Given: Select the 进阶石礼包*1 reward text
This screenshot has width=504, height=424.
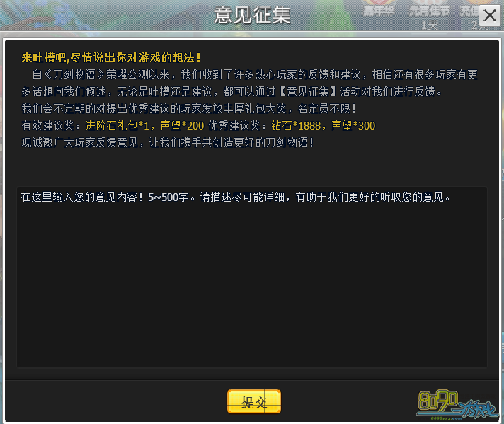Looking at the screenshot, I should [118, 126].
